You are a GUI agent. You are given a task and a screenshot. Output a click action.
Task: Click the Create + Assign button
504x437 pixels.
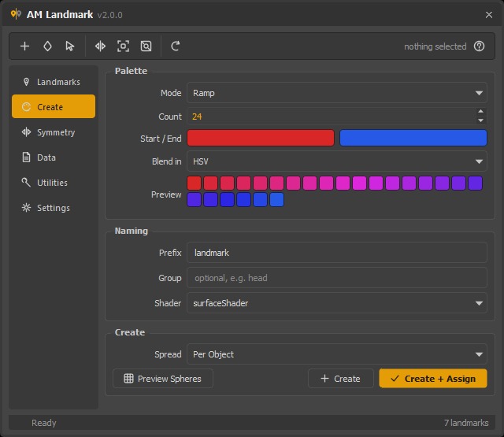pos(433,379)
